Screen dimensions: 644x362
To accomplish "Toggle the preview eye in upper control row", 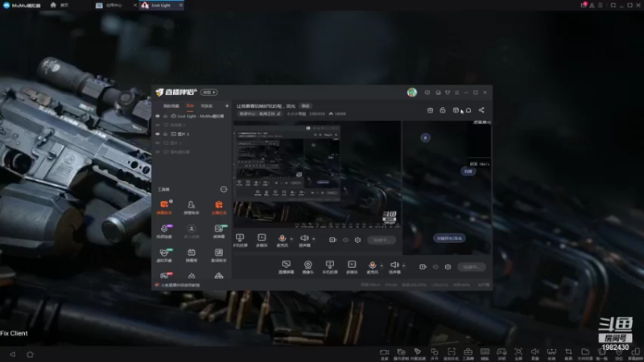I will click(x=345, y=240).
